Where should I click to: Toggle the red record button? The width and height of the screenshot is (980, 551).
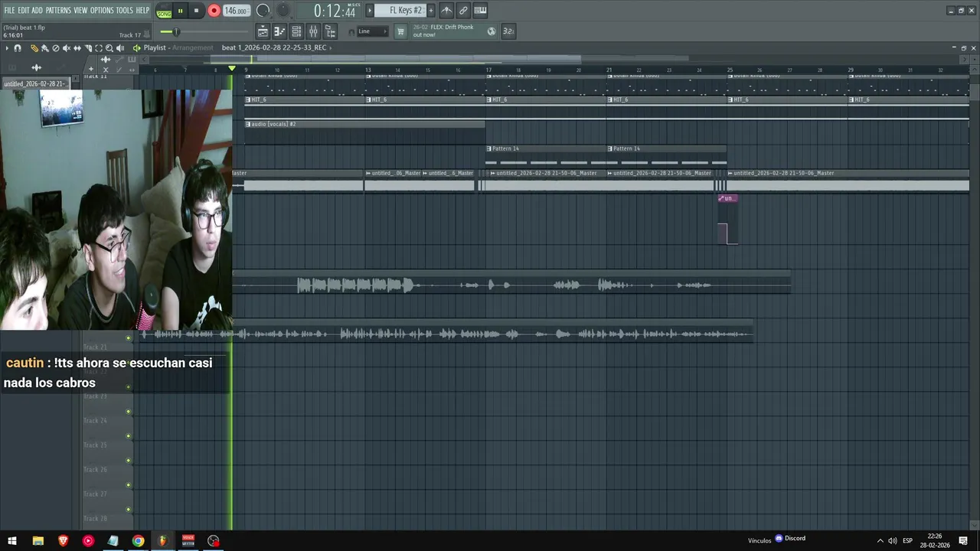[x=214, y=11]
